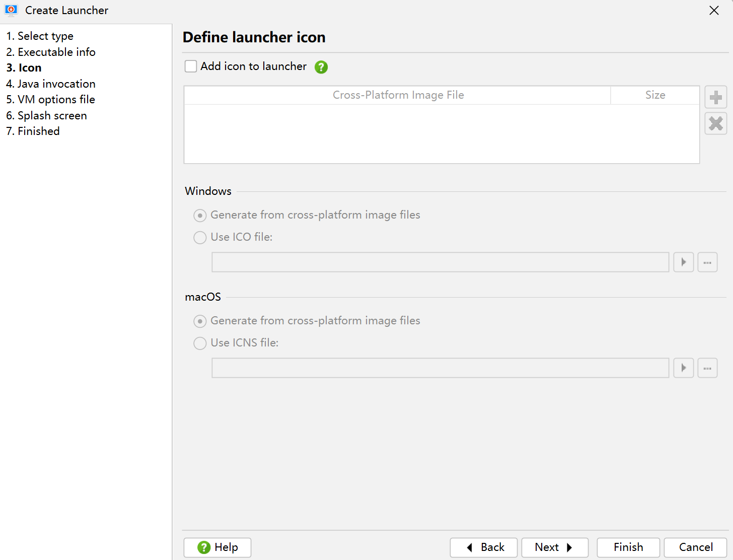Go to step 6 Splash screen
Image resolution: width=733 pixels, height=560 pixels.
[46, 115]
